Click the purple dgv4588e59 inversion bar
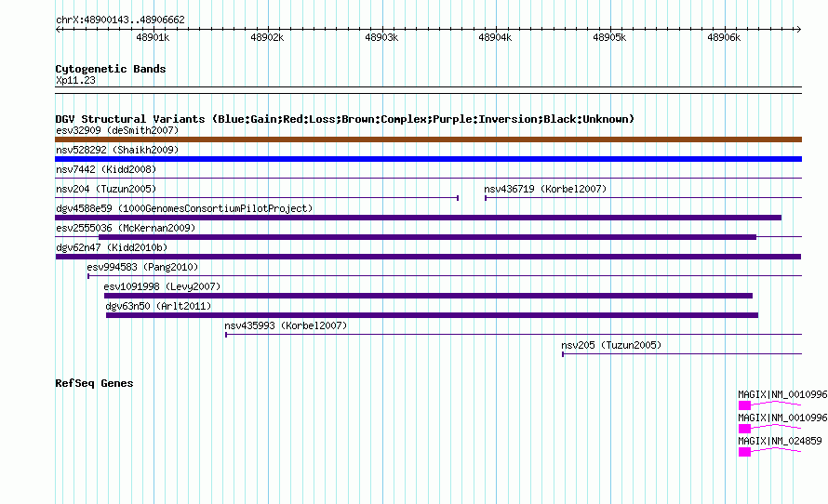The width and height of the screenshot is (828, 504). point(419,218)
